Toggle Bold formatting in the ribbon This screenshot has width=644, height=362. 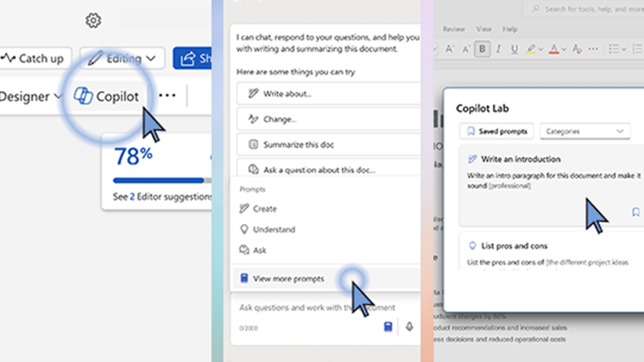pos(482,49)
